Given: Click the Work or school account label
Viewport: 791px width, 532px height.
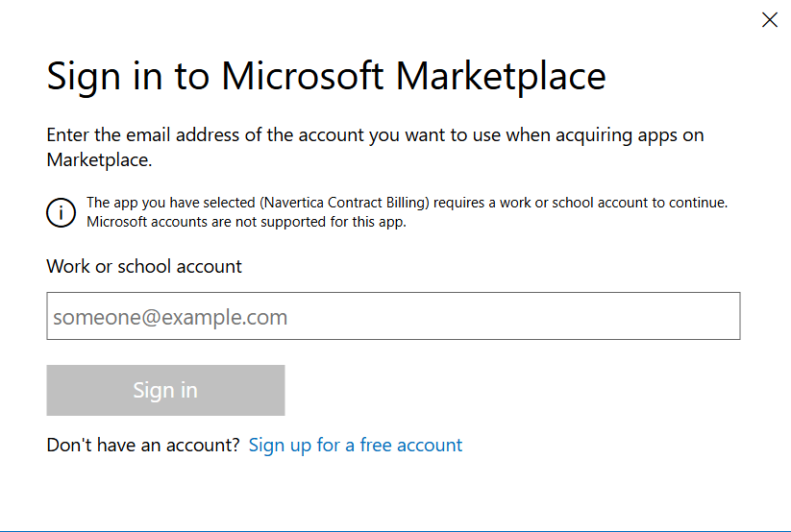Looking at the screenshot, I should click(144, 266).
